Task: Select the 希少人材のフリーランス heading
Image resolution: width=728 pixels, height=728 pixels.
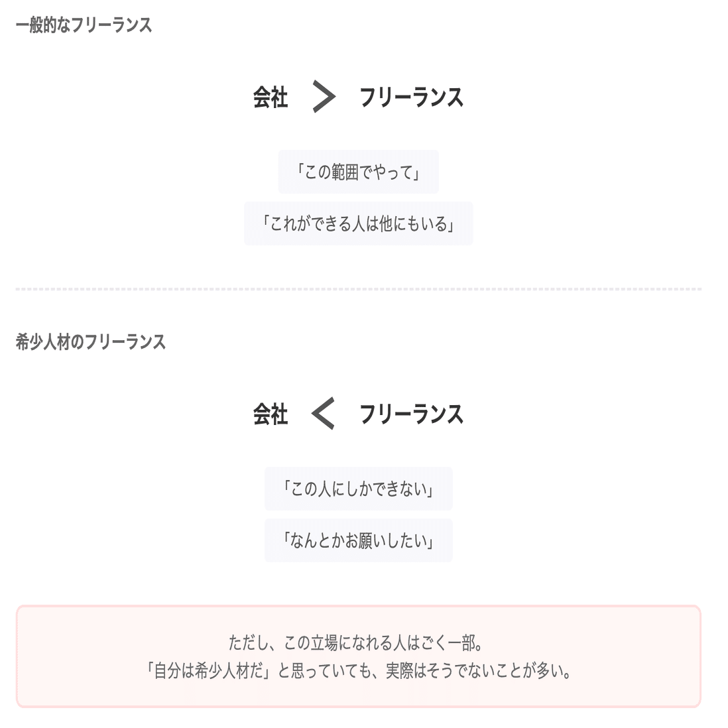Action: tap(90, 342)
